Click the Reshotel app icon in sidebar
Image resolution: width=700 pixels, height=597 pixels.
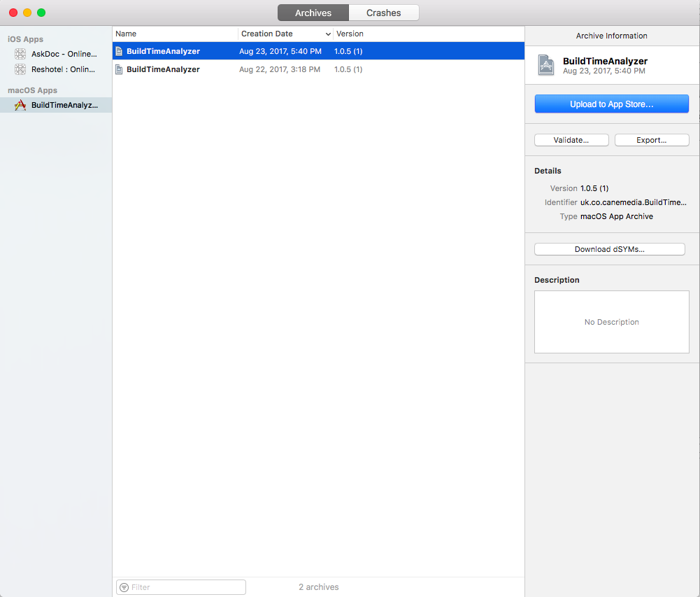tap(20, 69)
